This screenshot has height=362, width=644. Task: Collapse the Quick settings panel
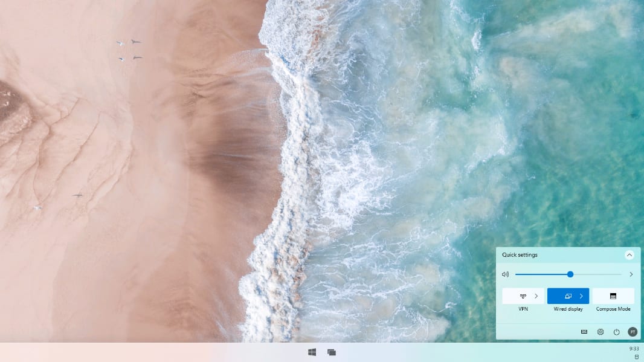click(x=630, y=255)
